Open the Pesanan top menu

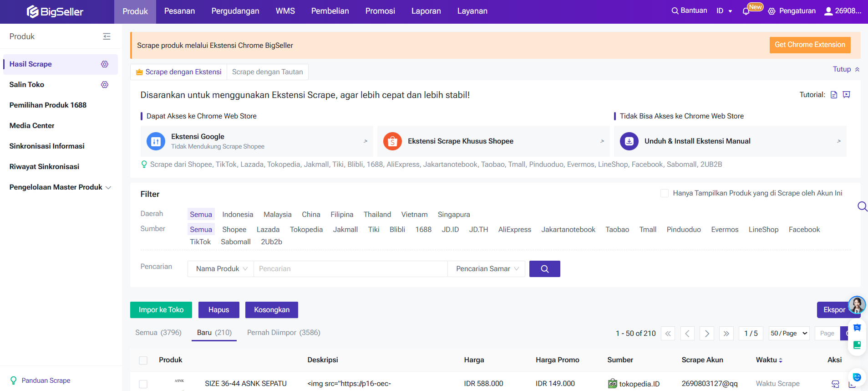click(x=179, y=11)
